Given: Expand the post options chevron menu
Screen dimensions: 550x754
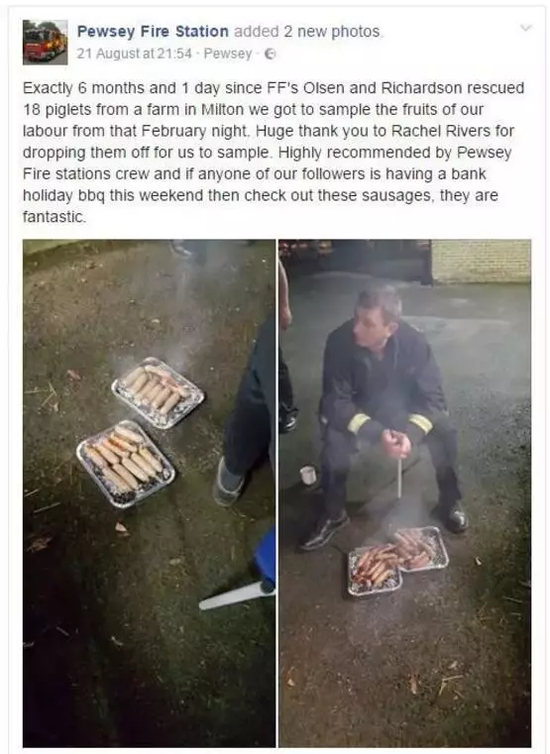Looking at the screenshot, I should [526, 28].
